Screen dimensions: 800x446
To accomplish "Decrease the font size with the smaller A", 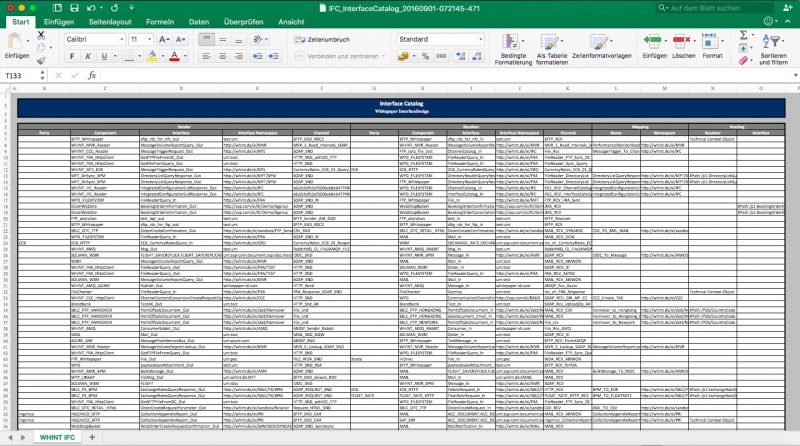I will (x=181, y=39).
